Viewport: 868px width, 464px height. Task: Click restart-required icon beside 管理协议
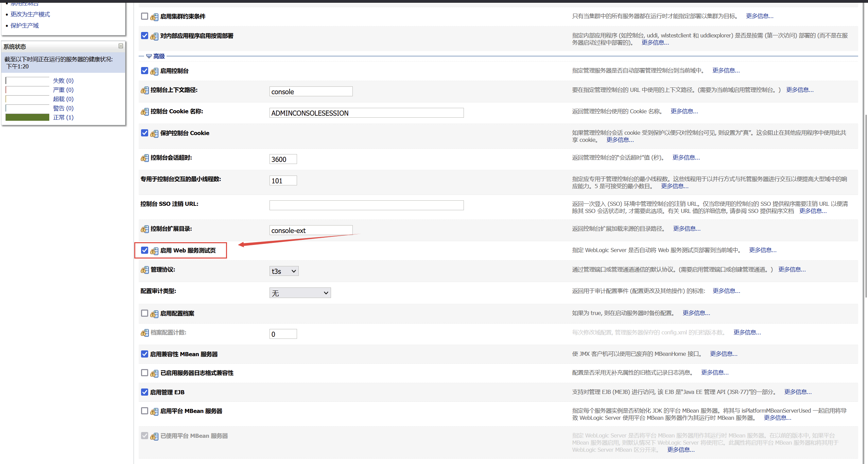pos(145,270)
